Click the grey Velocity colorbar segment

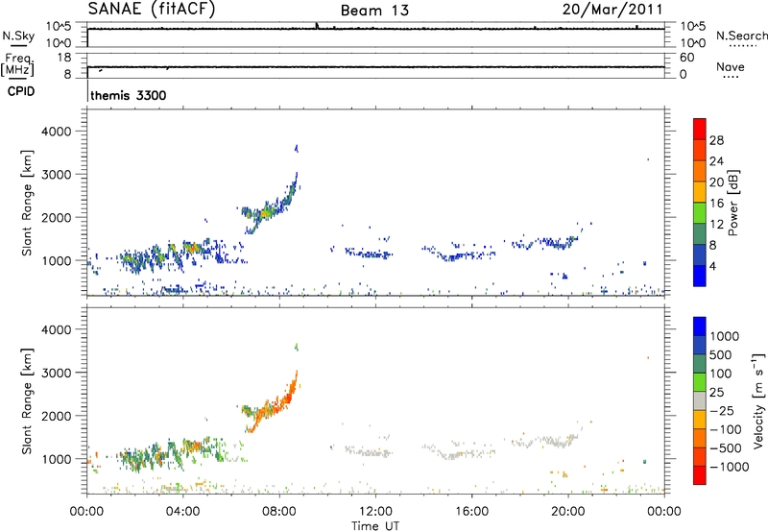point(700,401)
